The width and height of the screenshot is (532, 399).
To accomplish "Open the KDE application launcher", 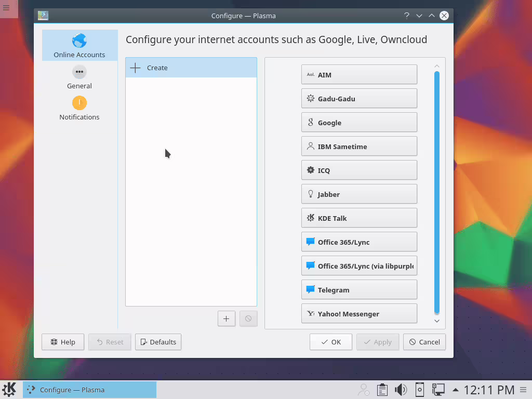I will (9, 390).
